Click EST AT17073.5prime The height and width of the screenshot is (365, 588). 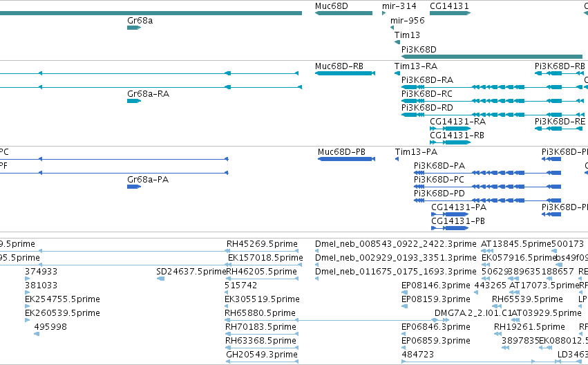[x=544, y=286]
